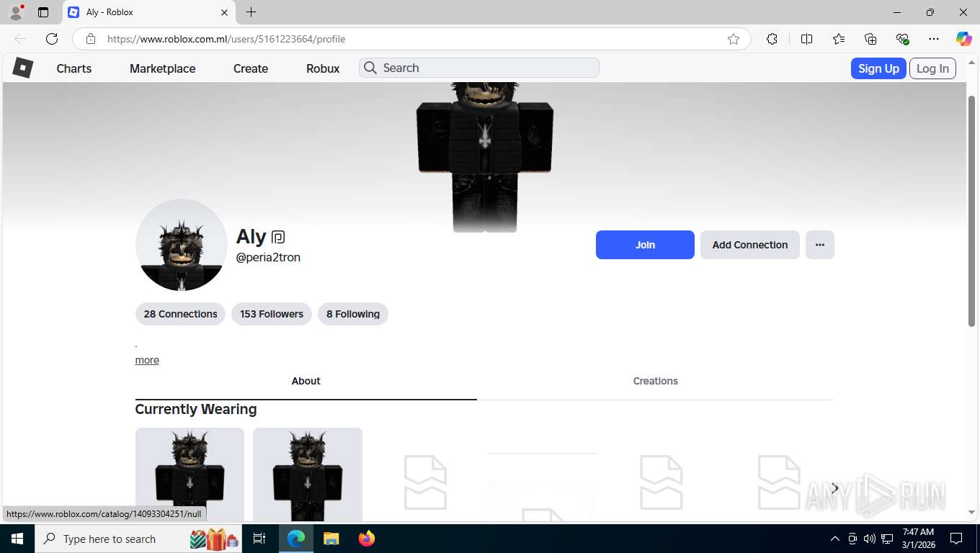Open Collections icon in toolbar
The height and width of the screenshot is (553, 980).
870,39
